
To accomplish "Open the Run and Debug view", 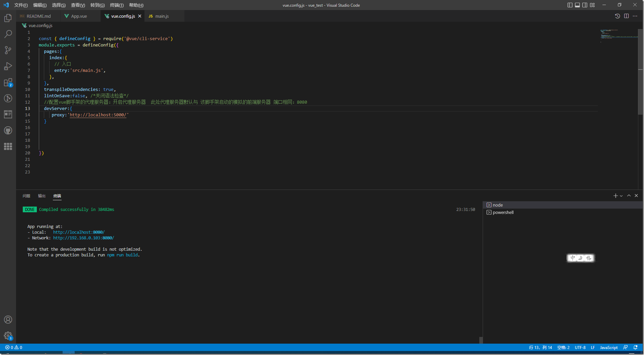I will point(8,66).
